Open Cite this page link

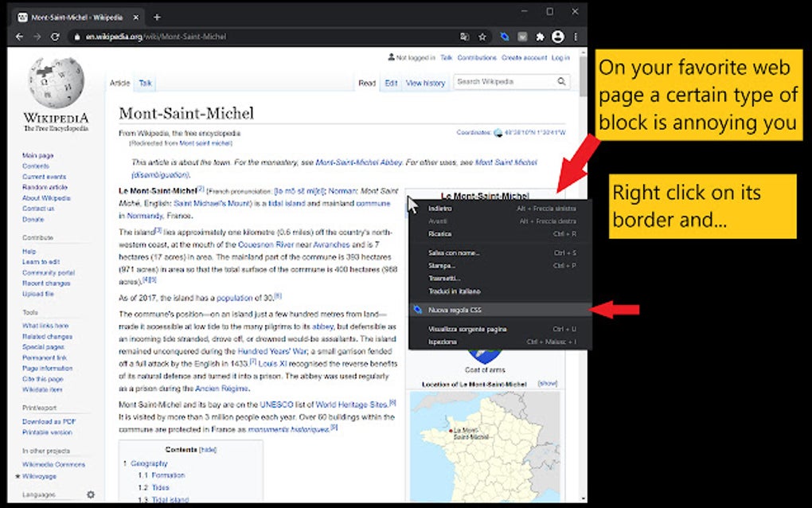coord(42,379)
